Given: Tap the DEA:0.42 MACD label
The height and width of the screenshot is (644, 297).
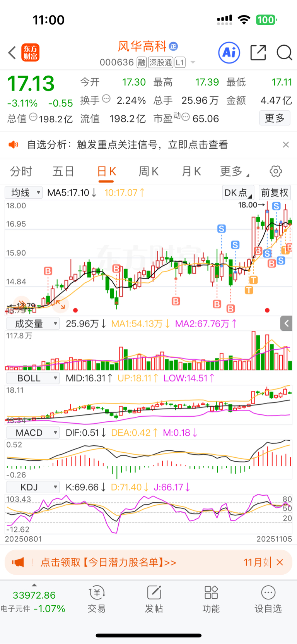Looking at the screenshot, I should (x=134, y=433).
